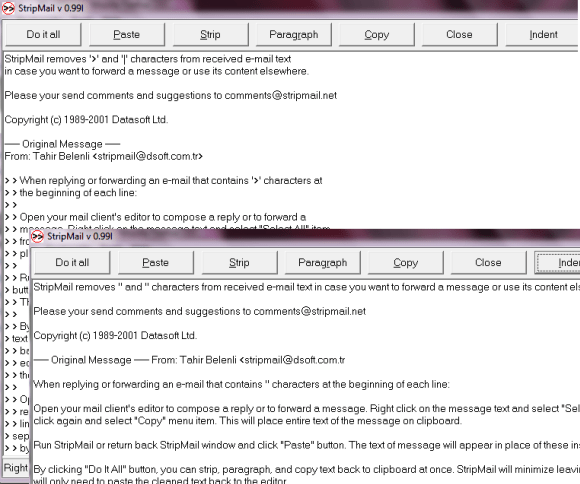Click '> > the beginning of each line:' text
This screenshot has width=580, height=484.
[71, 192]
